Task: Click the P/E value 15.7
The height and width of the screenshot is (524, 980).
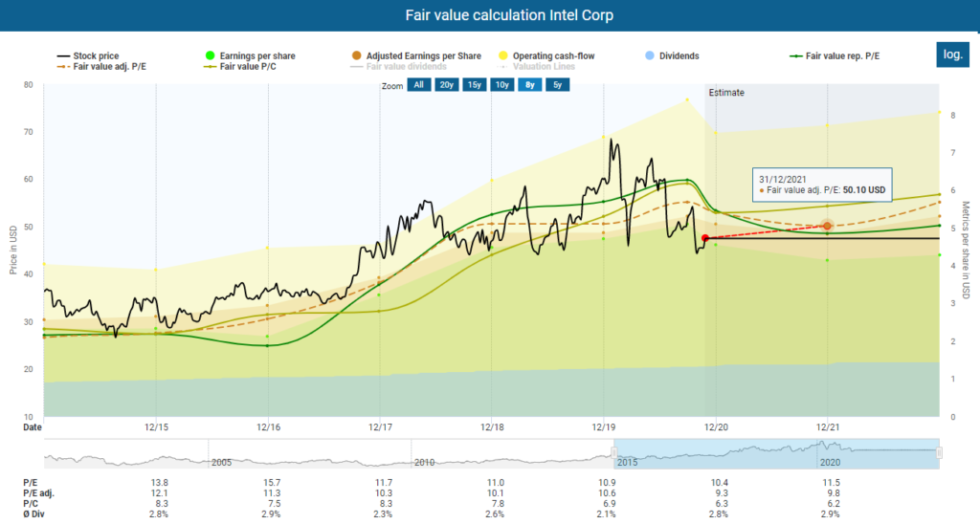Action: [272, 483]
